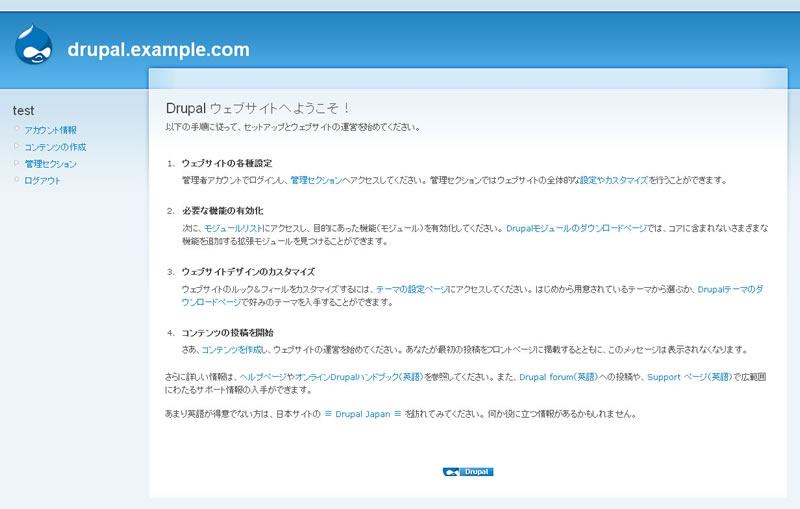This screenshot has height=509, width=800.
Task: Expand the 管理セクション menu arrow
Action: tap(17, 163)
